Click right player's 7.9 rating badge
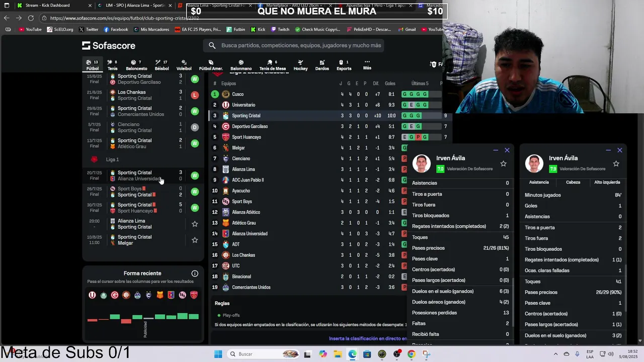Screen dimensions: 644x362 pos(553,169)
